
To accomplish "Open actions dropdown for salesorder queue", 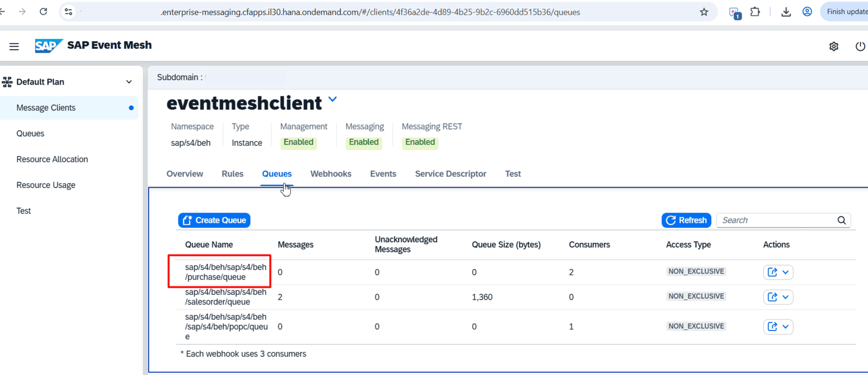I will coord(785,297).
